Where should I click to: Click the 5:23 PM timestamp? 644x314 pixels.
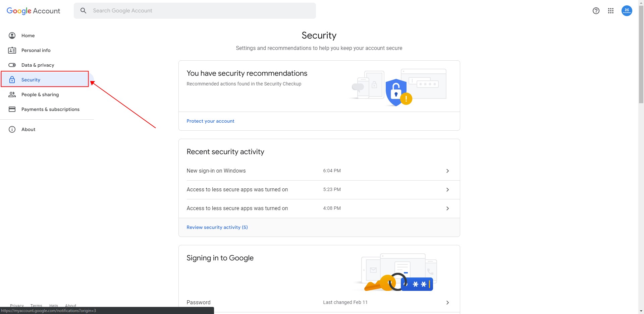click(332, 189)
